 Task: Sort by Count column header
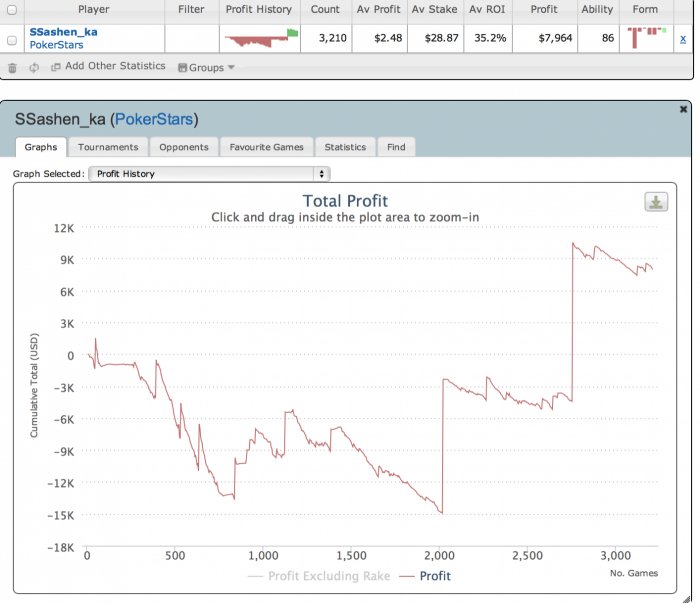(325, 9)
